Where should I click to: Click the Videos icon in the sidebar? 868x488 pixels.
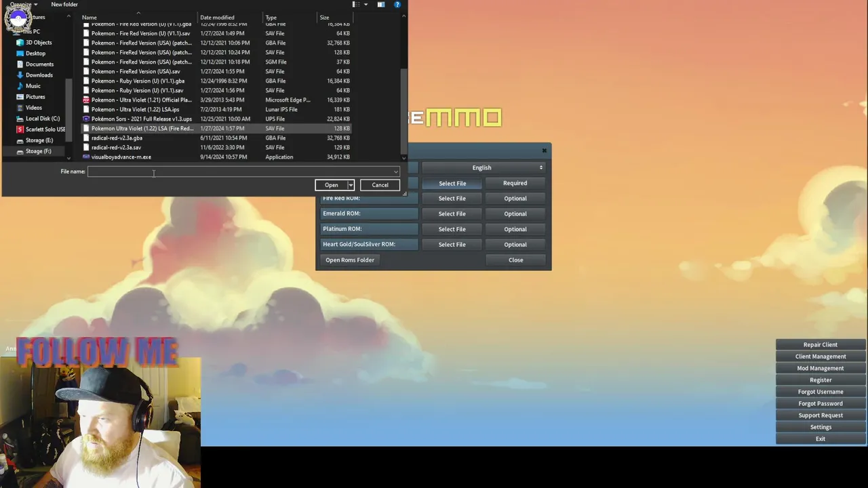[20, 108]
